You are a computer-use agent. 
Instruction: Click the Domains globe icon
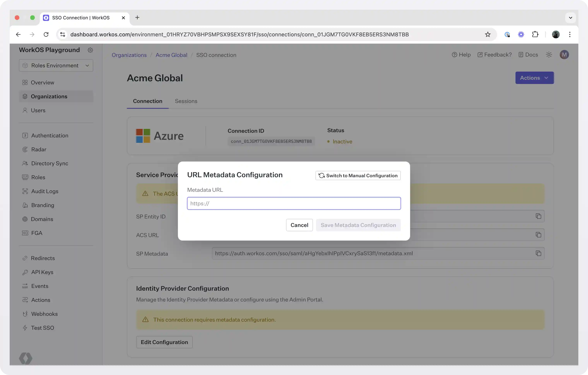[25, 219]
